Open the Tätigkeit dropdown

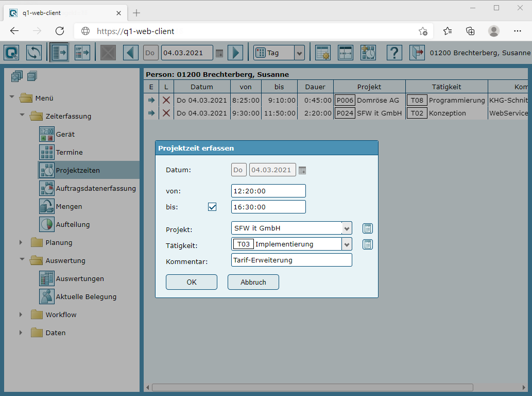pyautogui.click(x=347, y=244)
